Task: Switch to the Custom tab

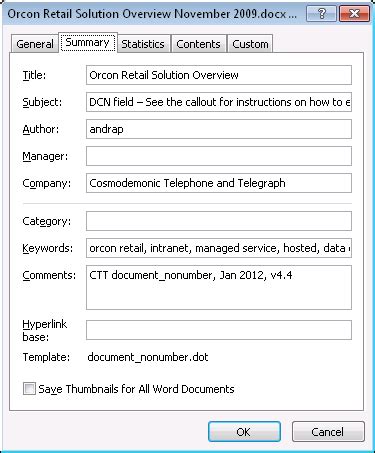Action: pyautogui.click(x=250, y=44)
